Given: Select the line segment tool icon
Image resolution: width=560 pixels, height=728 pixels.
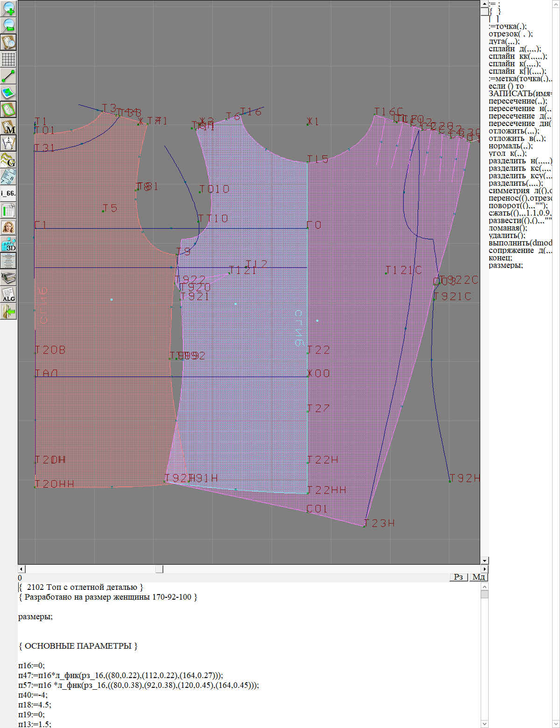Looking at the screenshot, I should pos(8,76).
